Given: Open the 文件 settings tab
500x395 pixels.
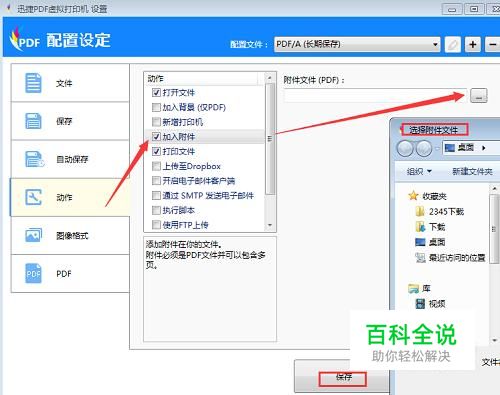Looking at the screenshot, I should pos(70,83).
